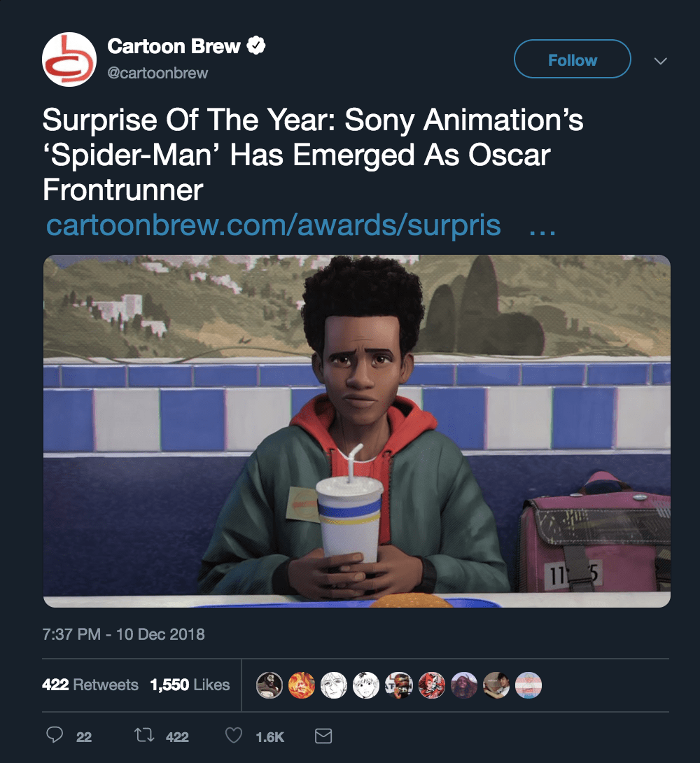Viewport: 700px width, 763px height.
Task: Like the tweet with the heart icon
Action: click(234, 736)
